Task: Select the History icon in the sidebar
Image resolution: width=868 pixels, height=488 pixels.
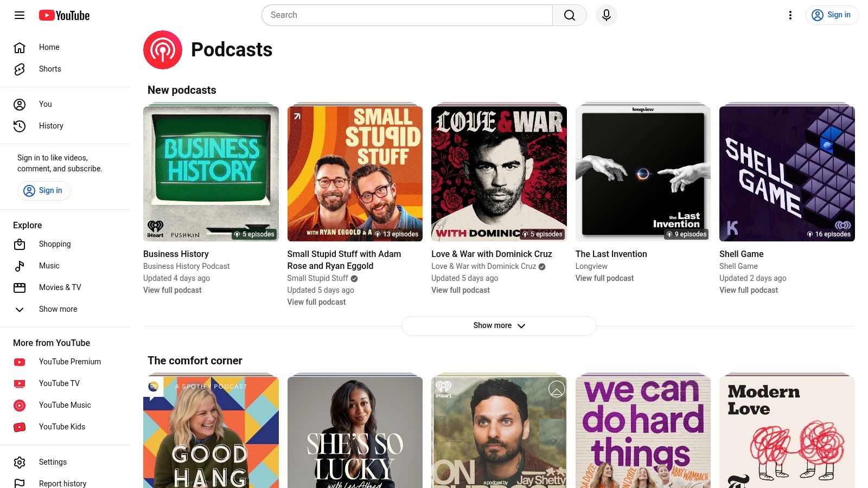Action: 20,126
